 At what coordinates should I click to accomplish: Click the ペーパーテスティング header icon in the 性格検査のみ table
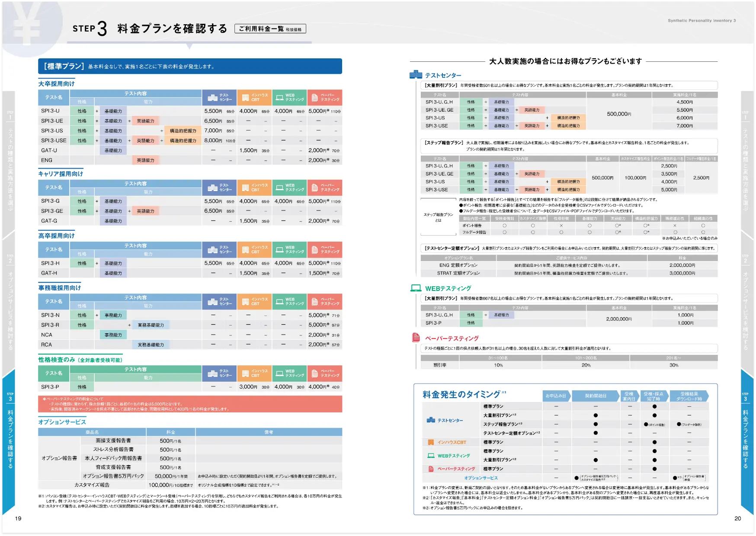click(x=315, y=373)
